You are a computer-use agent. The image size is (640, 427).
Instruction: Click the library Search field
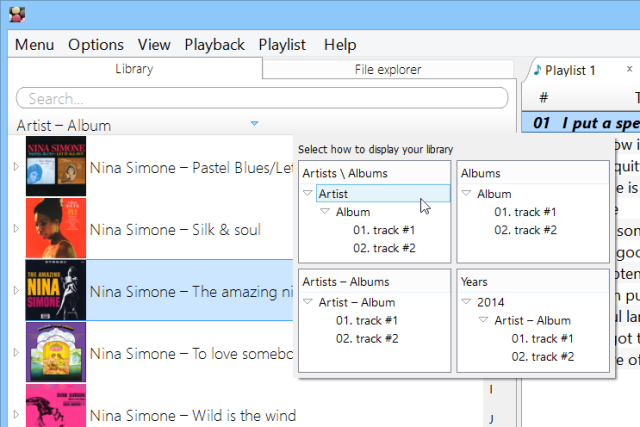click(262, 98)
